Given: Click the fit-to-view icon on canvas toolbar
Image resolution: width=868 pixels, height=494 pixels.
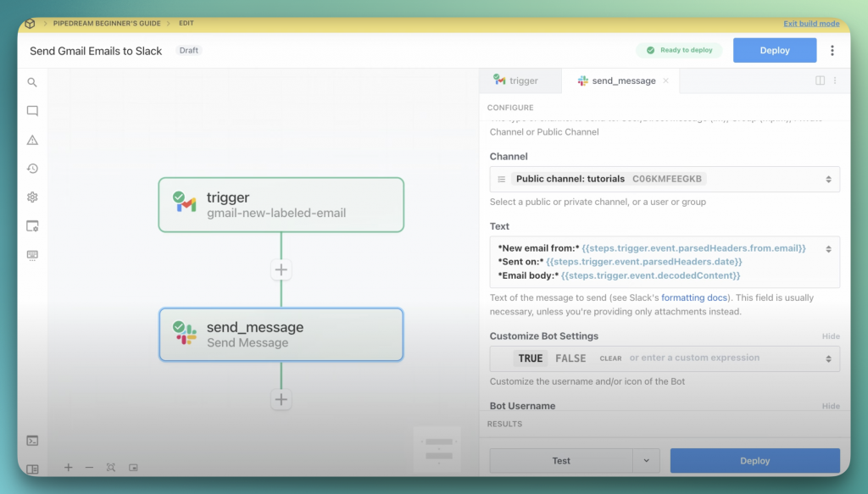Looking at the screenshot, I should (x=111, y=468).
